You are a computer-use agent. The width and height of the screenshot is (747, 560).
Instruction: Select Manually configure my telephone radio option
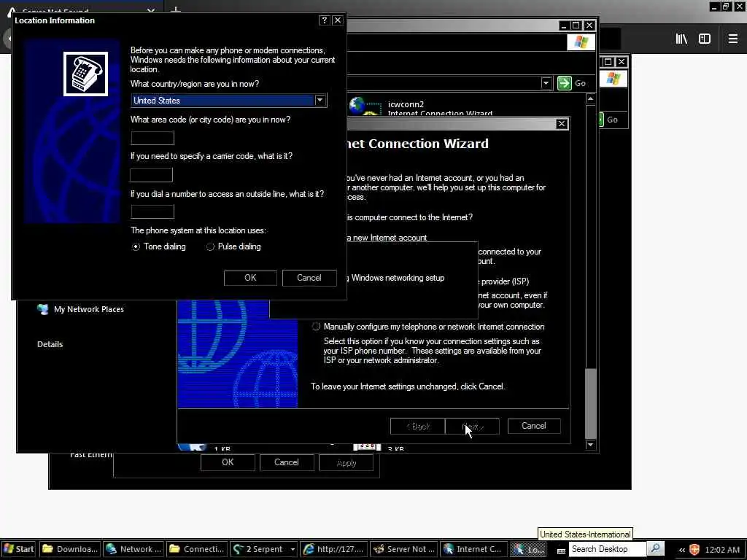[316, 327]
